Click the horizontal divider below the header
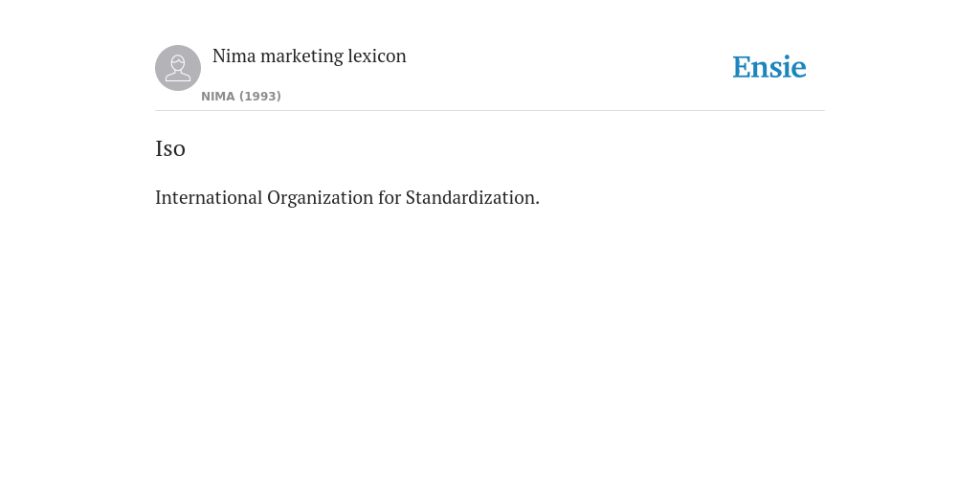This screenshot has height=490, width=980. click(x=490, y=111)
